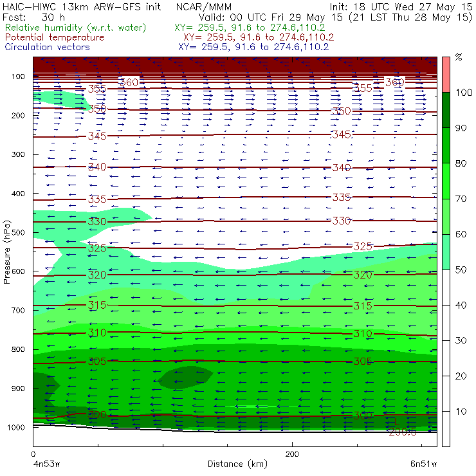Click the 'Pressure (hPa)' axis title

click(x=7, y=252)
